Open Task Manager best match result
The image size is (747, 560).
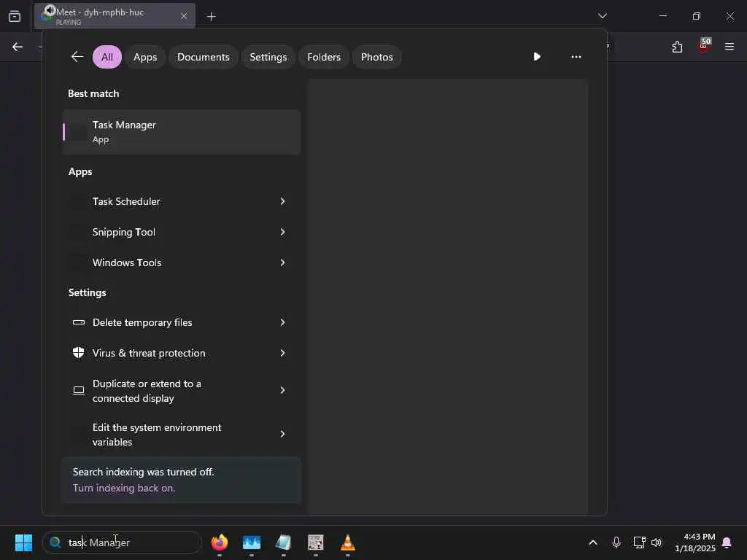coord(181,132)
